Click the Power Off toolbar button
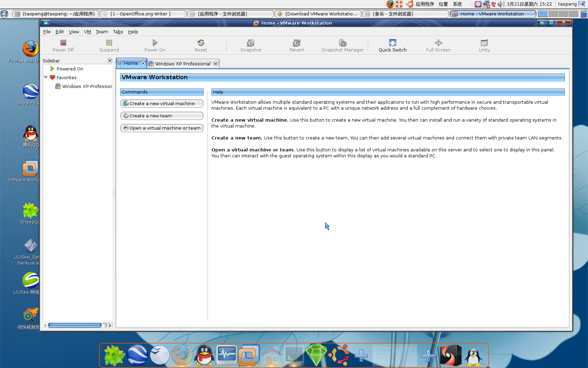The width and height of the screenshot is (588, 368). [x=63, y=46]
